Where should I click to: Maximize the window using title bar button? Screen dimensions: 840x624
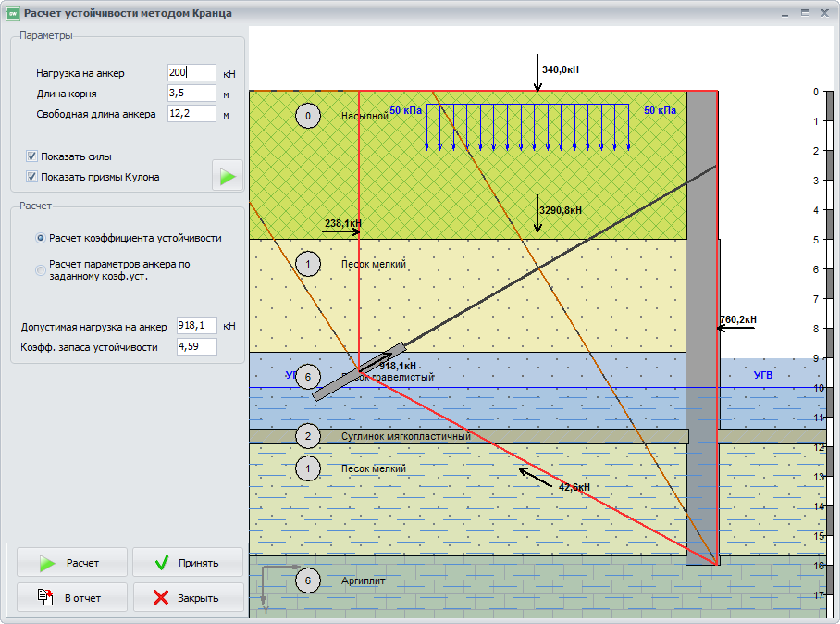(806, 12)
